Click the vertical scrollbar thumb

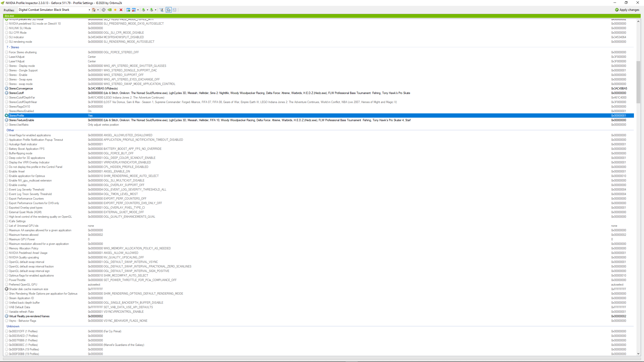[x=638, y=82]
